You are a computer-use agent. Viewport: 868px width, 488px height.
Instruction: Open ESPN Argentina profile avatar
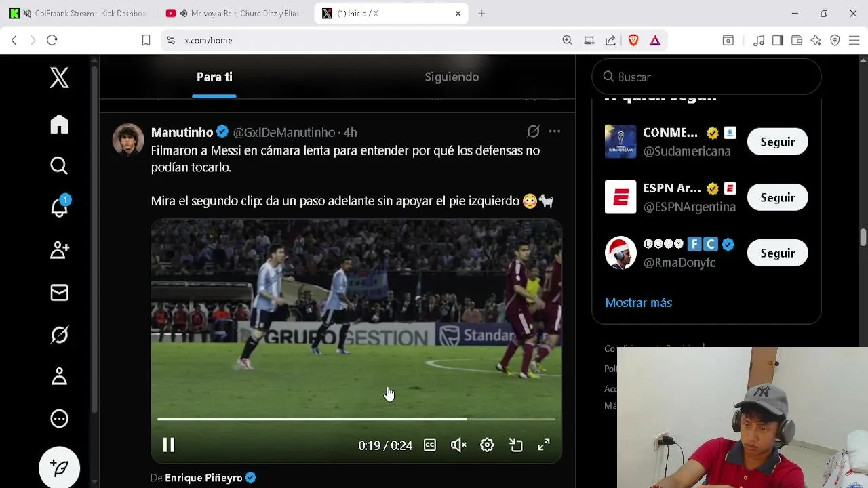620,197
